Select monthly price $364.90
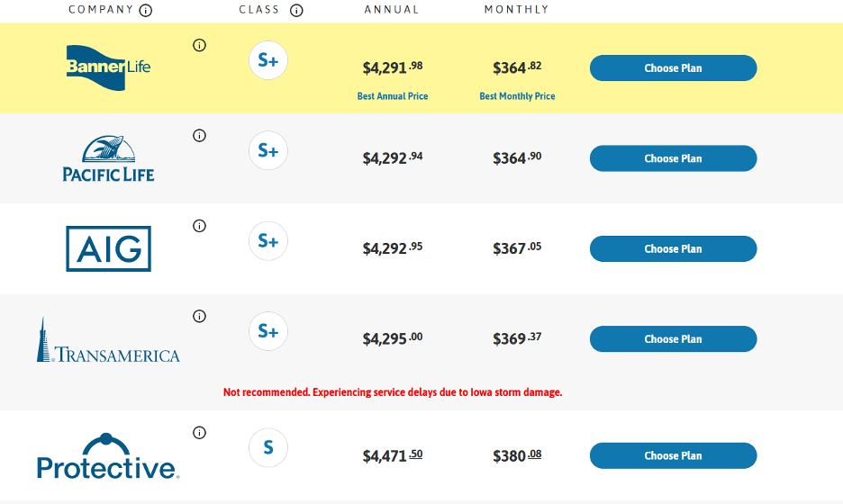Screen dimensions: 843x504 pos(517,158)
